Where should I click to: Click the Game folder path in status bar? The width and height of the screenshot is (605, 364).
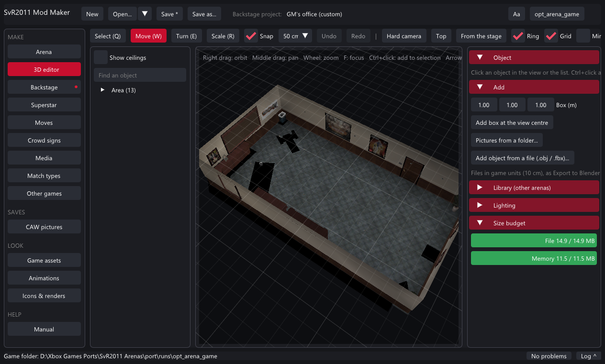[x=111, y=356]
